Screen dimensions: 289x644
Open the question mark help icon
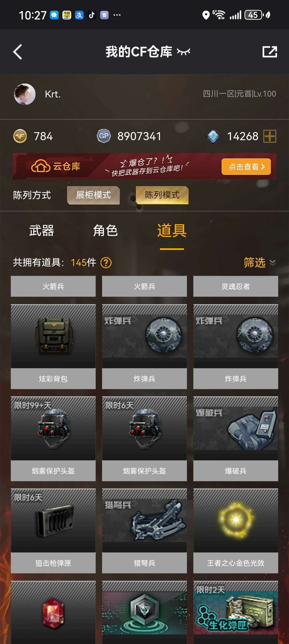point(106,263)
